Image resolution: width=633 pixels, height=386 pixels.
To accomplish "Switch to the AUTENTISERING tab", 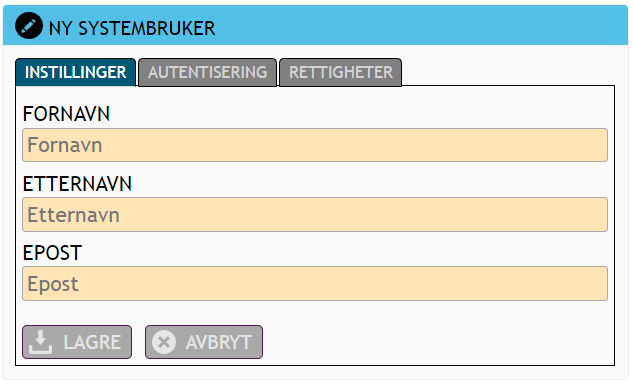I will coord(208,72).
